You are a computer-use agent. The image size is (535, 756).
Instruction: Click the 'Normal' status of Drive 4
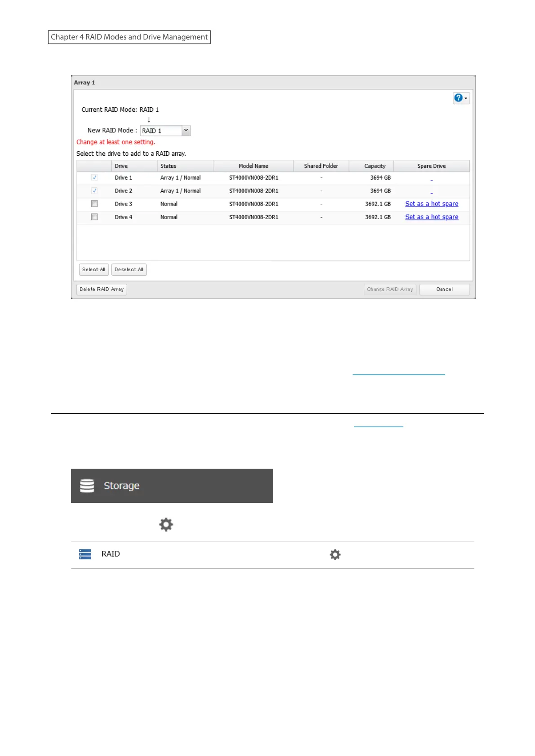(x=169, y=217)
